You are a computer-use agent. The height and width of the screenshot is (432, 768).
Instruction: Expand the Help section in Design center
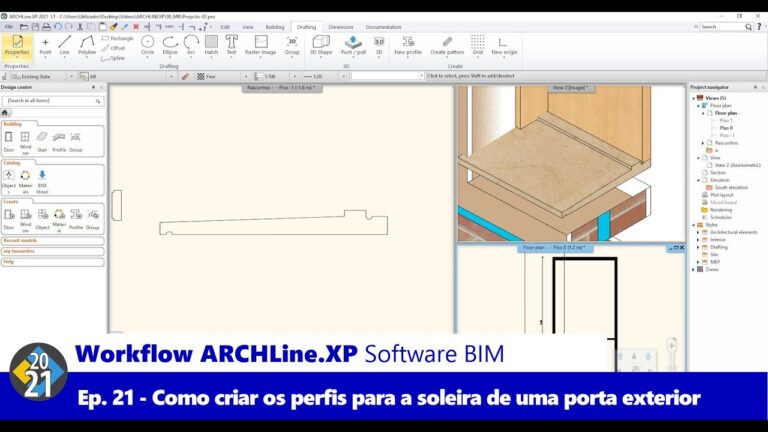[52, 262]
